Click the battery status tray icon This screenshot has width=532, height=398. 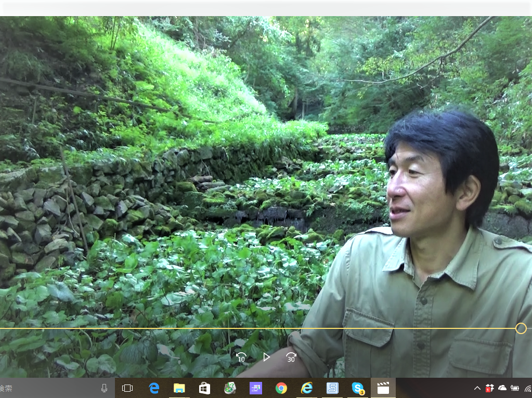(x=515, y=388)
